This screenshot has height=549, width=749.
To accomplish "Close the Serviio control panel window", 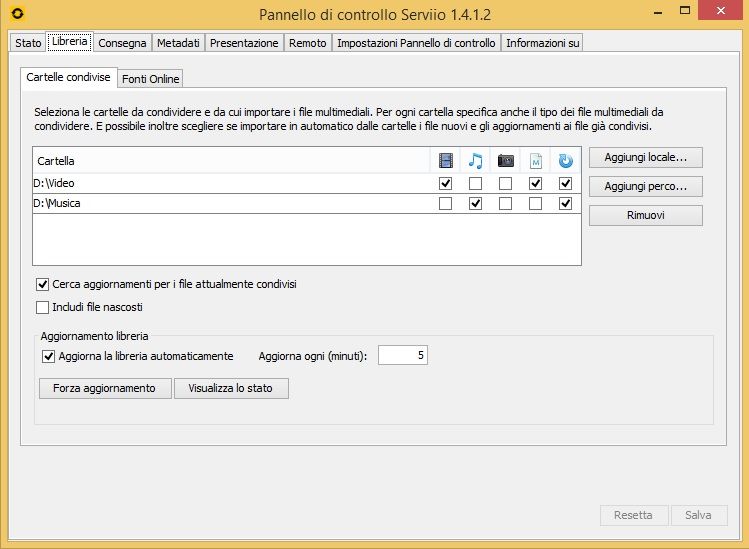I will coord(721,11).
